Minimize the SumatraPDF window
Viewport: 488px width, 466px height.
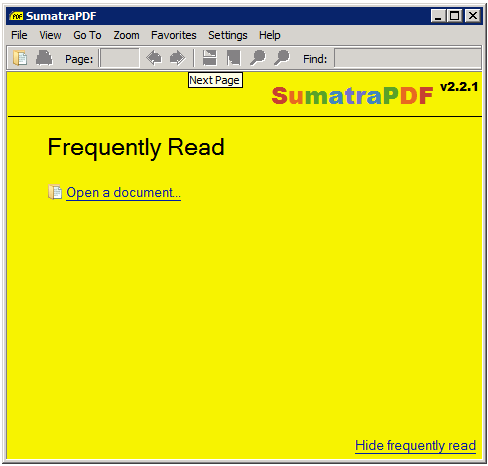438,16
